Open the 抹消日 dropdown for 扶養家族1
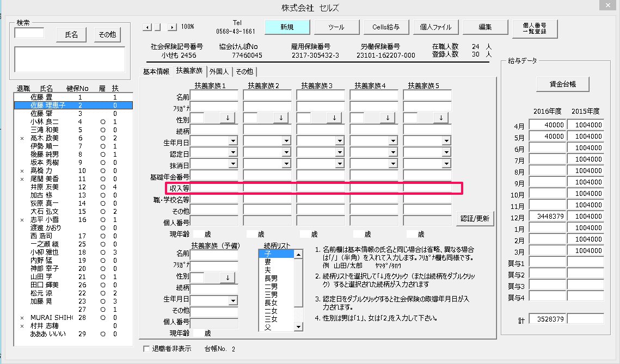 click(x=234, y=164)
